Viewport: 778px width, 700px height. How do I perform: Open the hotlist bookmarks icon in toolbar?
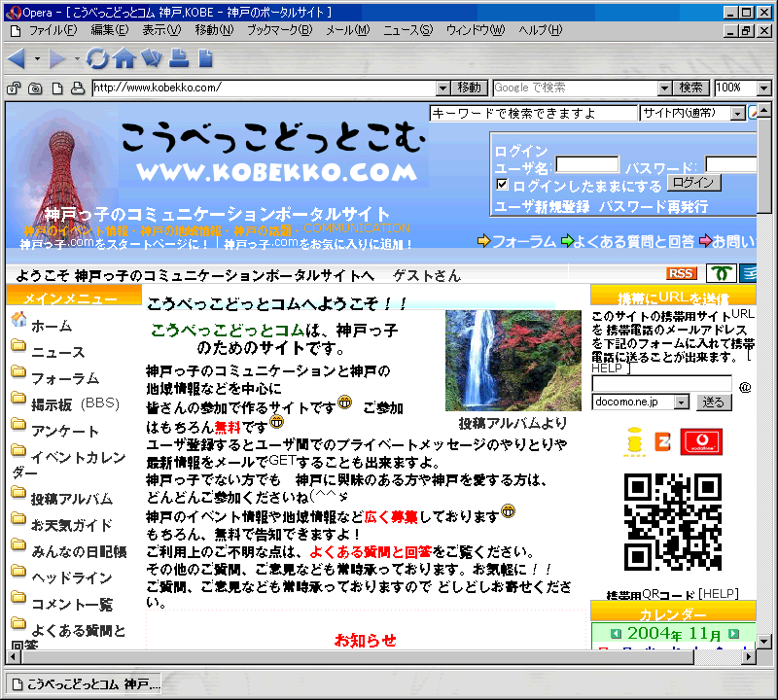152,58
